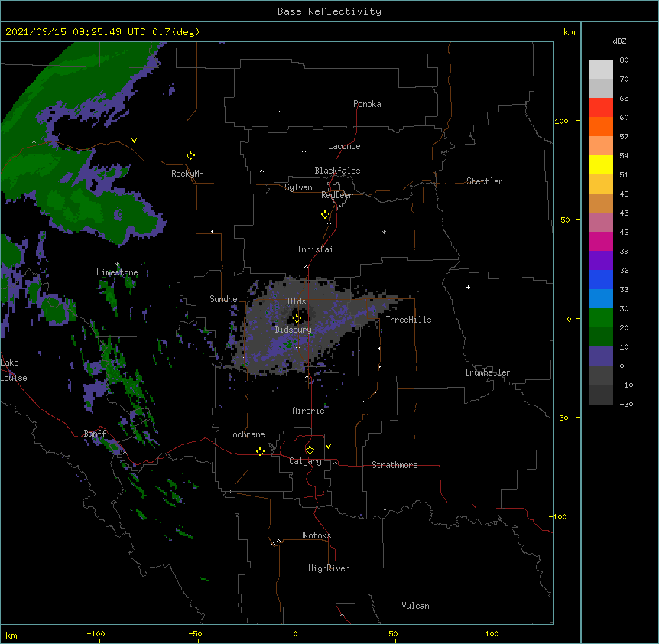The image size is (659, 644).
Task: Select the Lacombe city label
Action: pyautogui.click(x=344, y=146)
